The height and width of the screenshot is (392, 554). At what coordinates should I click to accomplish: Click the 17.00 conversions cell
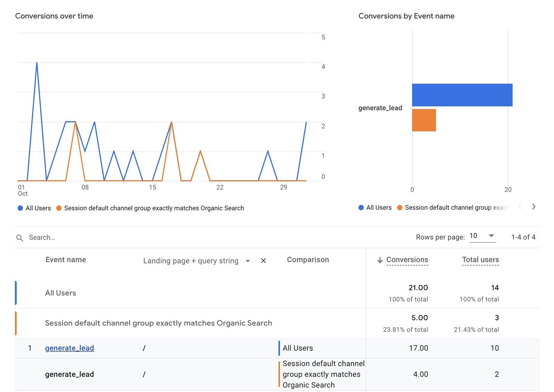click(x=418, y=348)
